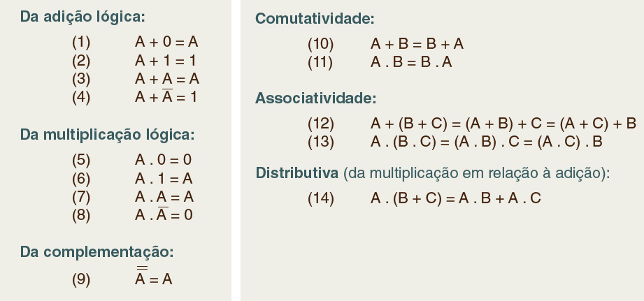Click the equation A . (B + C) = A . B + A . C
This screenshot has width=644, height=301.
pos(456,198)
